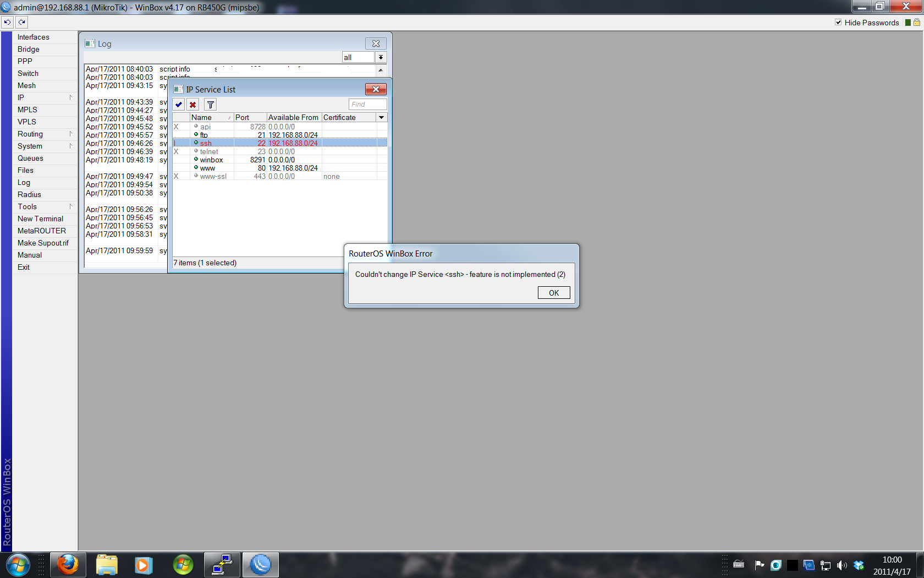Open the WinBox icon on the taskbar
The height and width of the screenshot is (578, 924).
[x=260, y=565]
